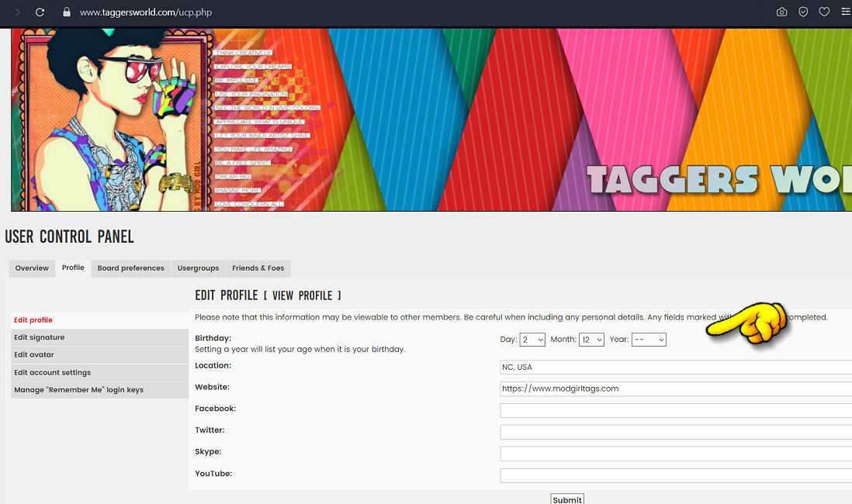Open the Board preferences tab
Screen dimensions: 852x504
point(131,268)
